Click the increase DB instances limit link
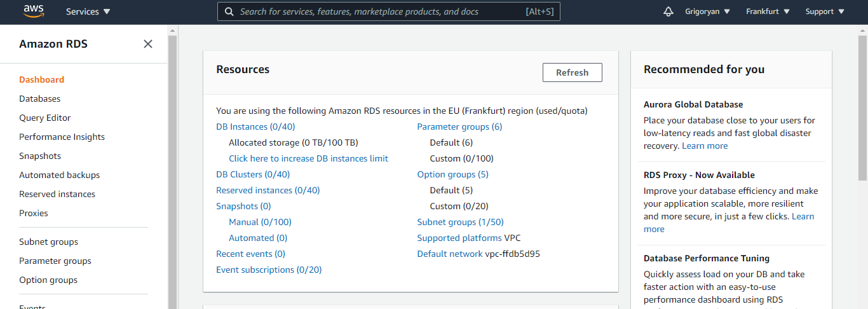The image size is (868, 309). coord(308,158)
